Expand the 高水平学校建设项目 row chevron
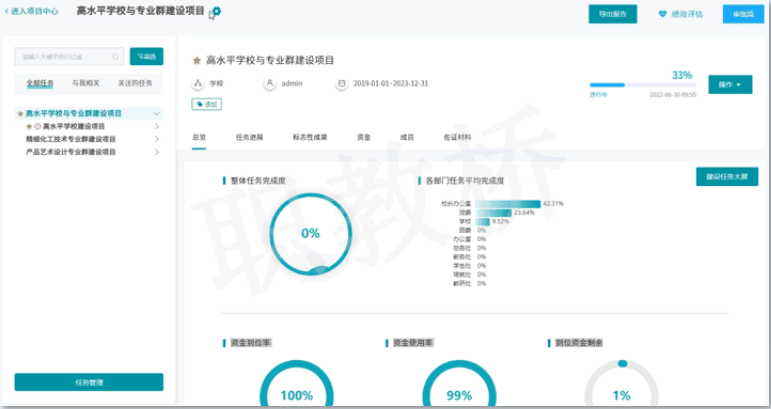 [157, 126]
